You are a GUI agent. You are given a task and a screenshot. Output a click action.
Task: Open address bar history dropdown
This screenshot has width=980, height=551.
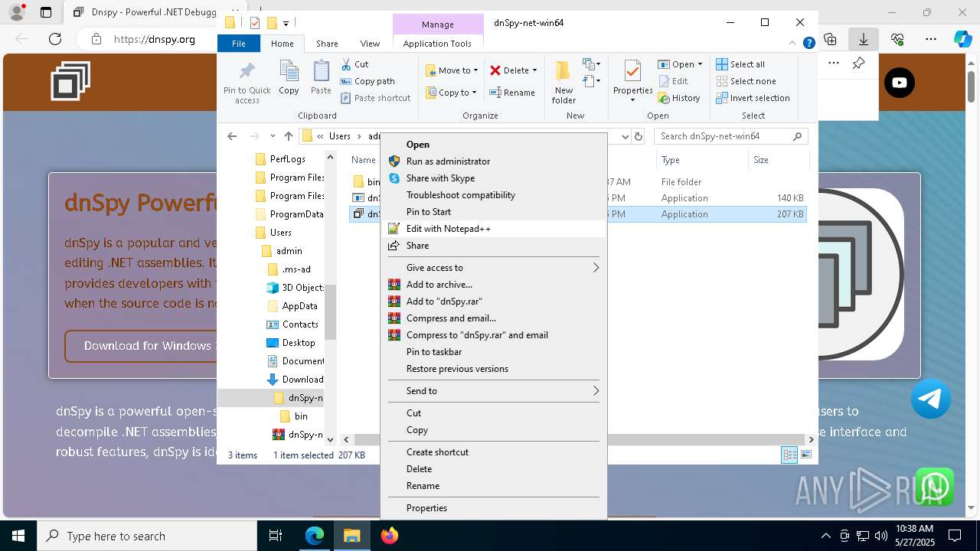(625, 136)
